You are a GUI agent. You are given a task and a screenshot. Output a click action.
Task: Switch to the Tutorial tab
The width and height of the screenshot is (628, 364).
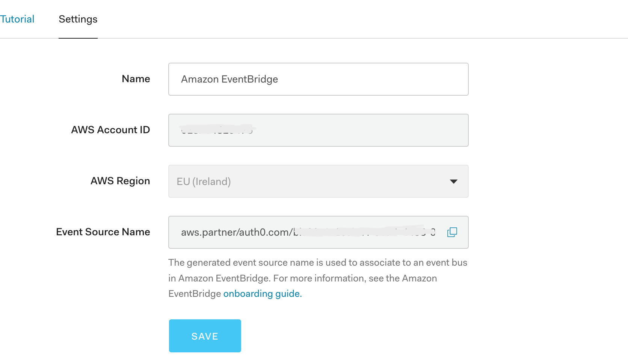17,19
